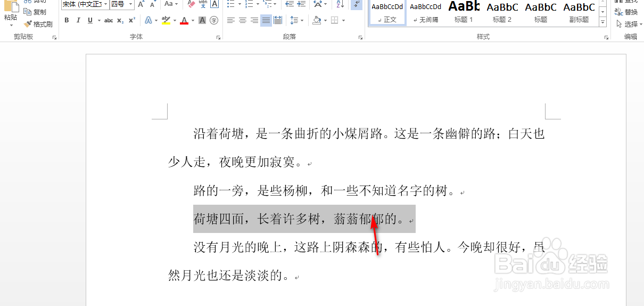Open the Font (字体) dialog launcher
Viewport: 644px width, 306px height.
click(x=219, y=37)
